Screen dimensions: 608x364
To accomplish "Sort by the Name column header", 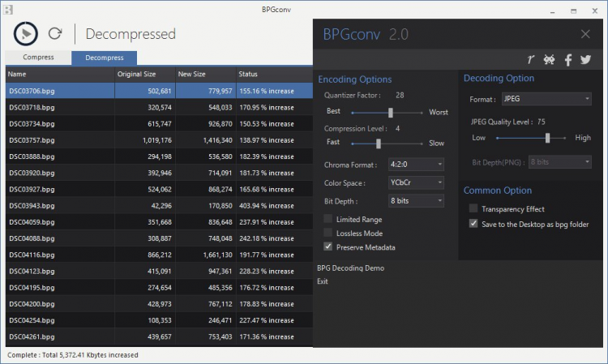I will click(x=60, y=74).
